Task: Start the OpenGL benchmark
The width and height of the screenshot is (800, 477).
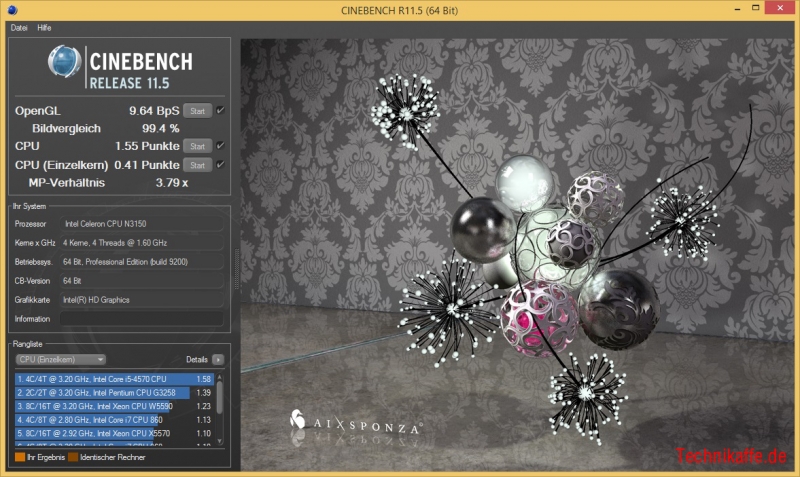Action: coord(197,111)
